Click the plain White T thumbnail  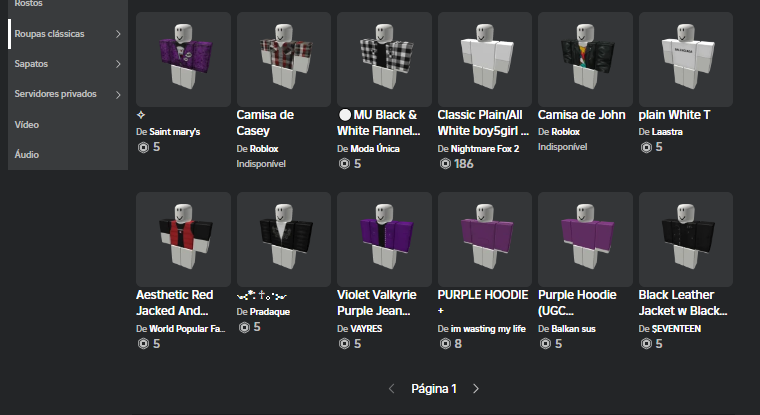pos(686,59)
